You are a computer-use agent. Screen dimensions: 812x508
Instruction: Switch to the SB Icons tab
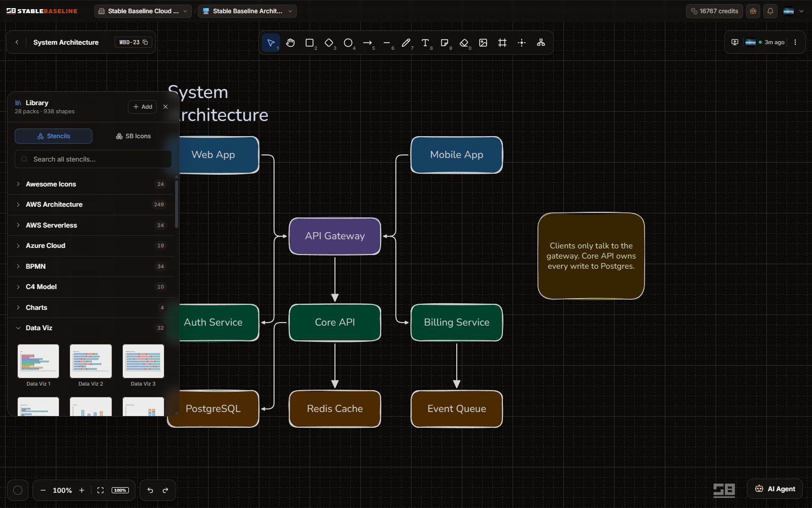(133, 136)
